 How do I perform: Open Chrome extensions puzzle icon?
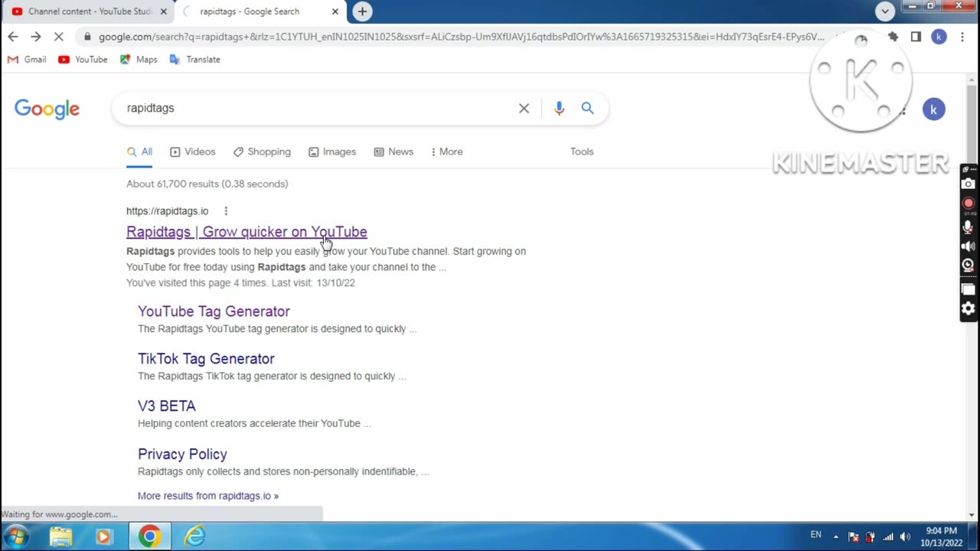pyautogui.click(x=893, y=37)
